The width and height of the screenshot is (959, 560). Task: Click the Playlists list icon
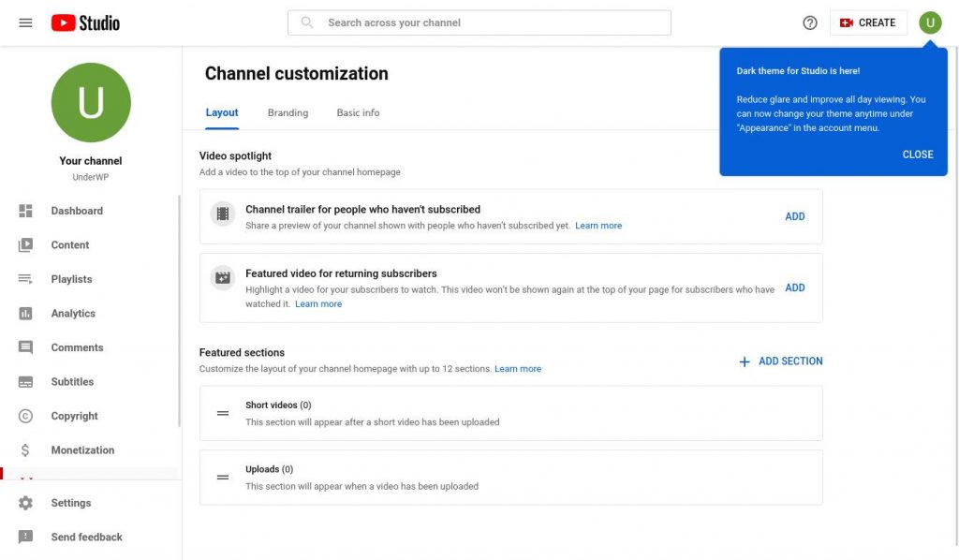point(25,279)
